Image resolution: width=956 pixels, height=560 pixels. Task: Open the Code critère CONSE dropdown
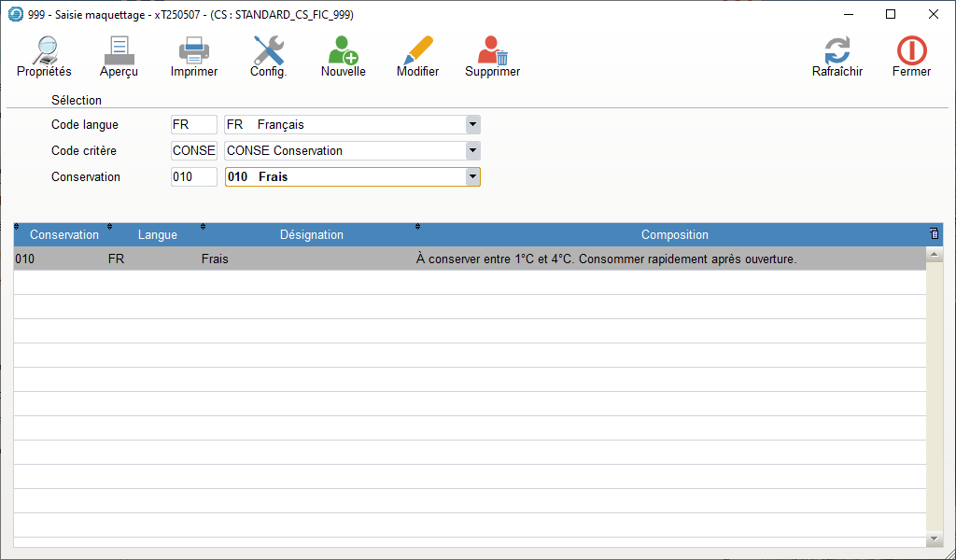click(x=472, y=150)
